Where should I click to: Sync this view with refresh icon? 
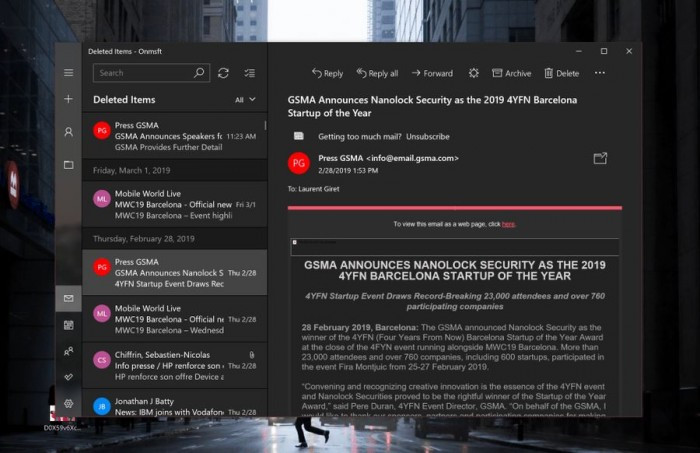click(223, 73)
